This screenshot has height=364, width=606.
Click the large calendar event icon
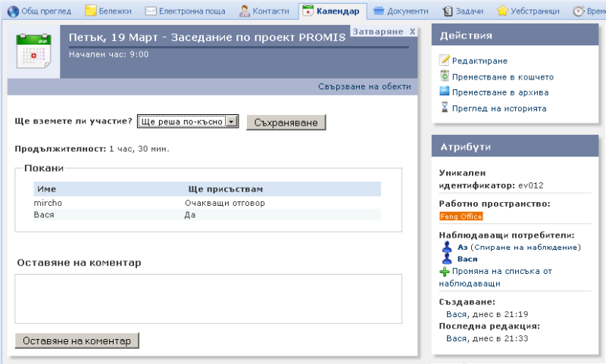(x=33, y=48)
